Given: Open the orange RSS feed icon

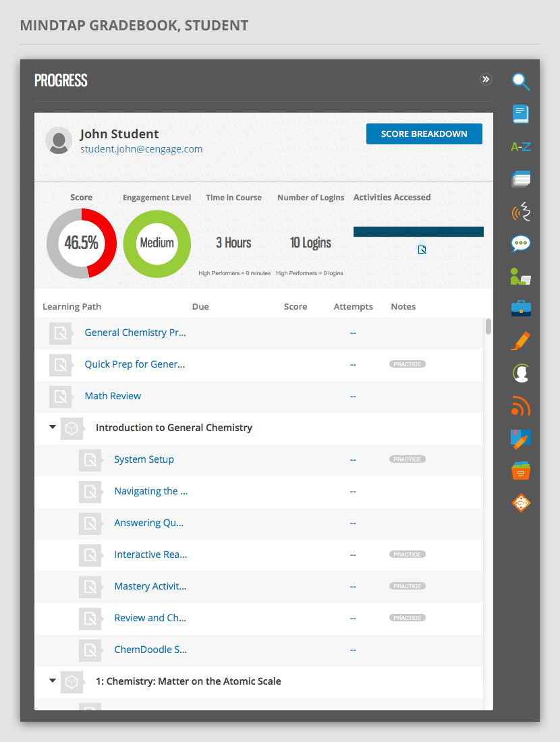Looking at the screenshot, I should (x=520, y=406).
